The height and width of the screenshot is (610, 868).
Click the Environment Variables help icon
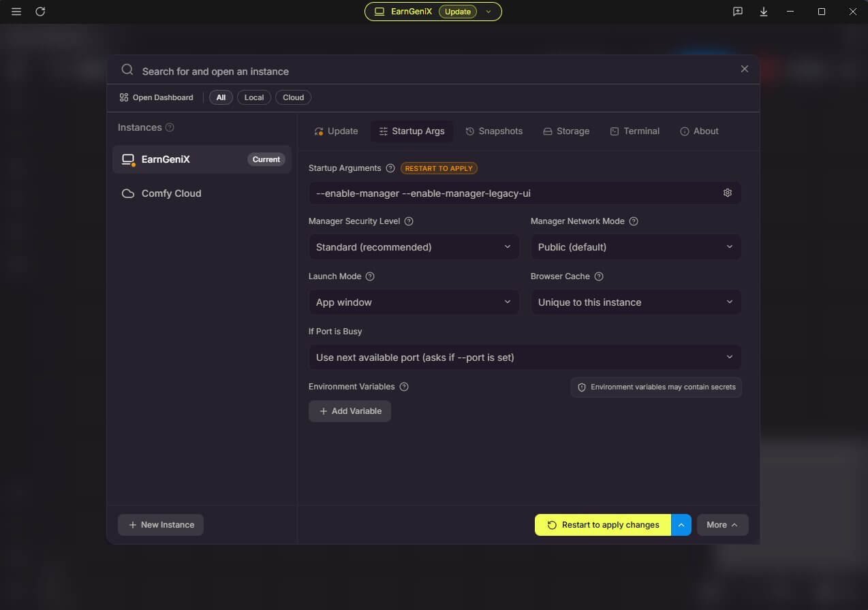pos(404,387)
